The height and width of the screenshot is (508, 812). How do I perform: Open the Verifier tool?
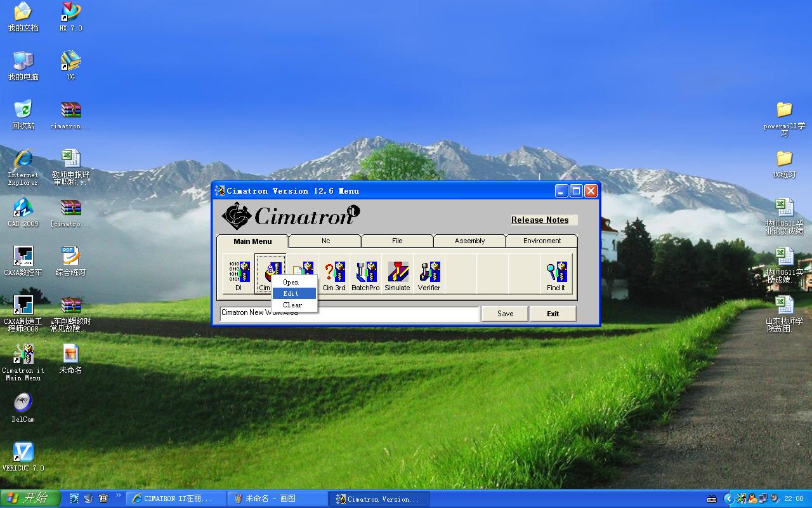point(429,274)
